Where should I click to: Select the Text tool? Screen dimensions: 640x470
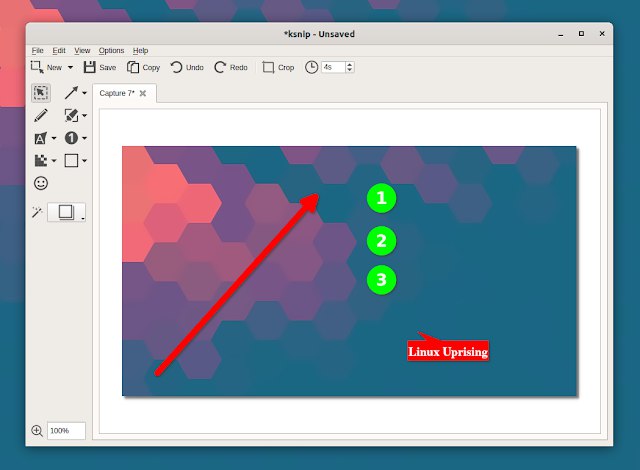[x=40, y=138]
